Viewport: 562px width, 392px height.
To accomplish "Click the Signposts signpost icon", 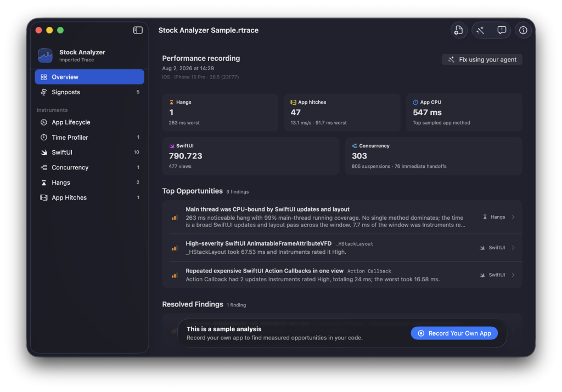I will (44, 92).
